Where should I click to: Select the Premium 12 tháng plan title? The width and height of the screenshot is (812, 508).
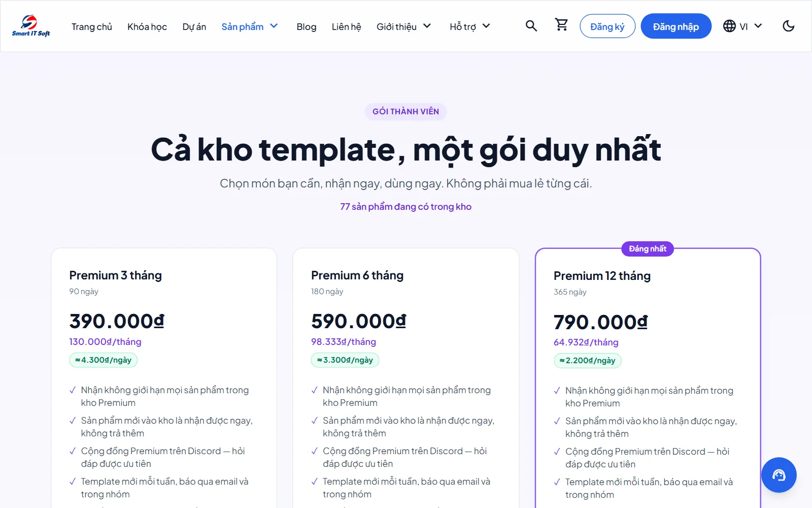tap(602, 276)
